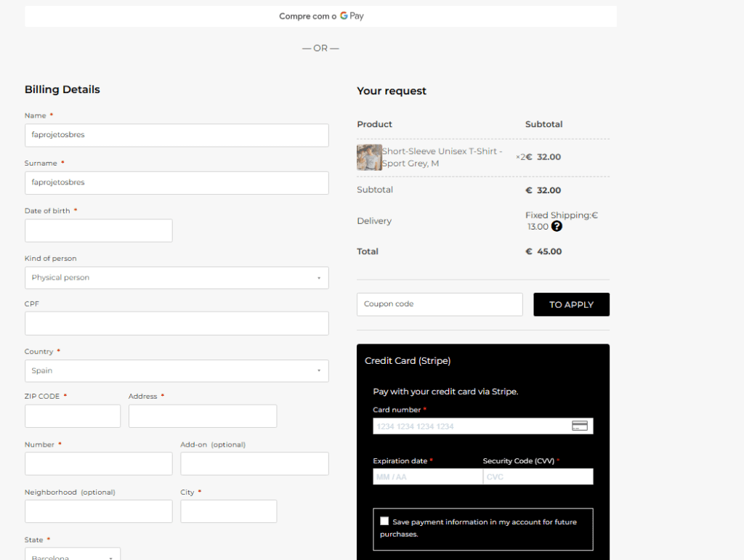Click the Security Code CVC field
Screen dimensions: 744x560
pos(538,476)
